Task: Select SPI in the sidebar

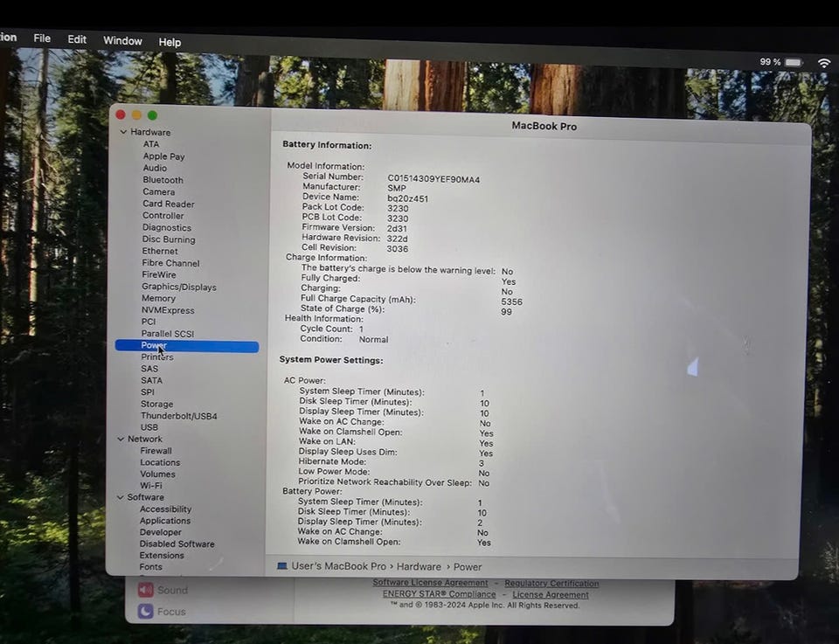Action: pos(147,392)
